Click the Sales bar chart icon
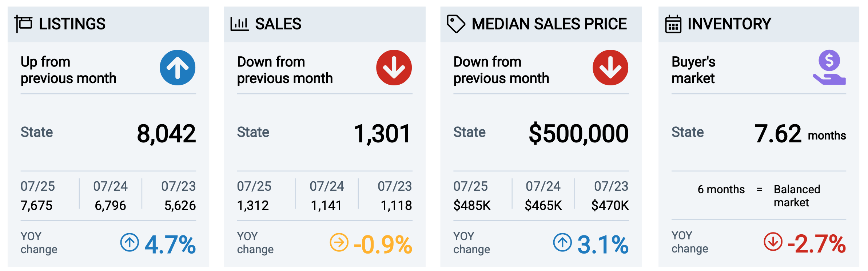 (x=239, y=24)
